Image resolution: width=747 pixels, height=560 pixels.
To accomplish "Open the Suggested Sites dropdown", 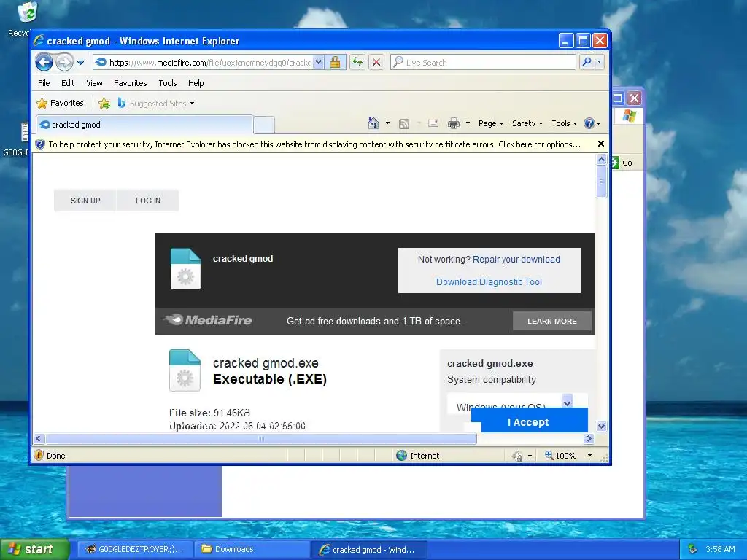I will coord(156,104).
